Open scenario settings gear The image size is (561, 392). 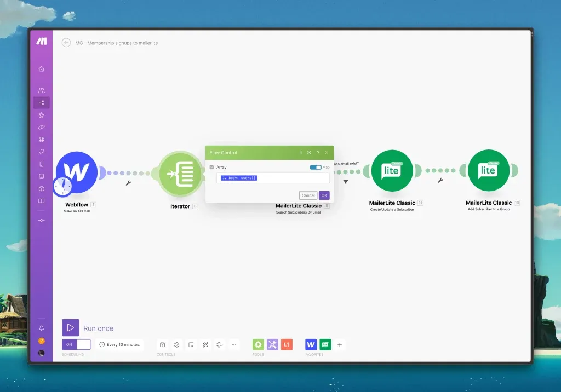(177, 345)
